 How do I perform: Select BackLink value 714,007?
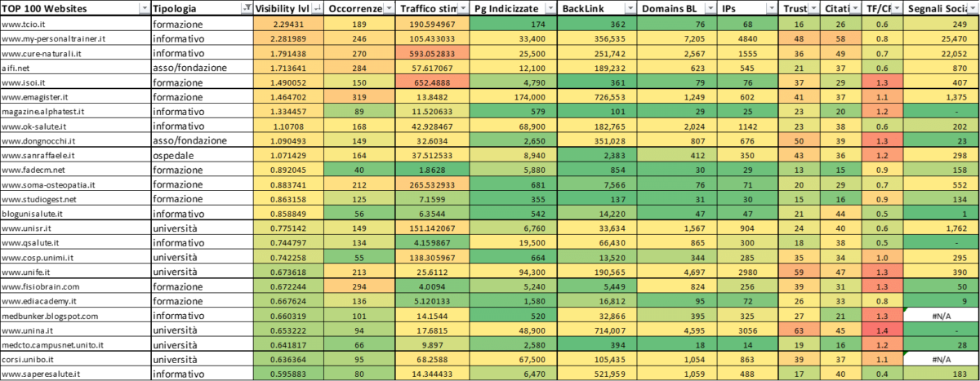point(597,331)
